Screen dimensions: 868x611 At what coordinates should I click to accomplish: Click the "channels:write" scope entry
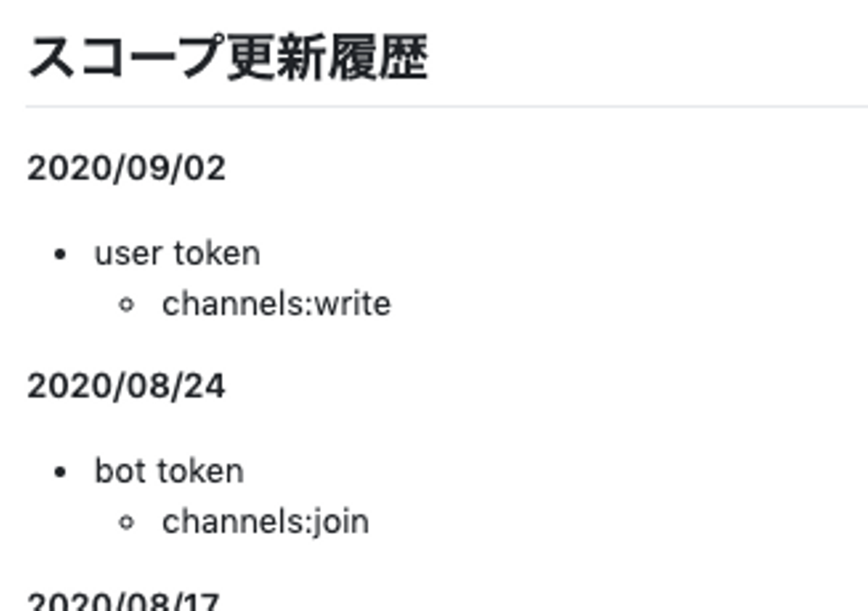click(276, 303)
